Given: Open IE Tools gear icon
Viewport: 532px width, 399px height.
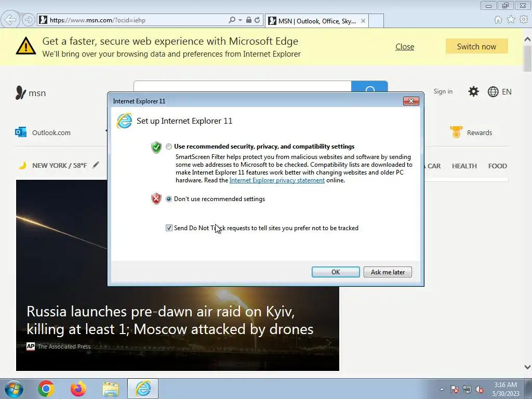Looking at the screenshot, I should (x=524, y=20).
